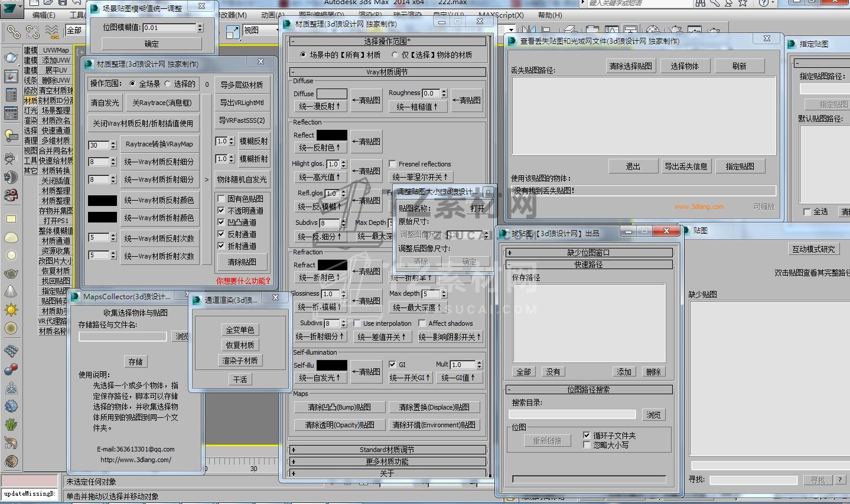Click the binoculars search icon in title bar
The height and width of the screenshot is (504, 850).
701,3
